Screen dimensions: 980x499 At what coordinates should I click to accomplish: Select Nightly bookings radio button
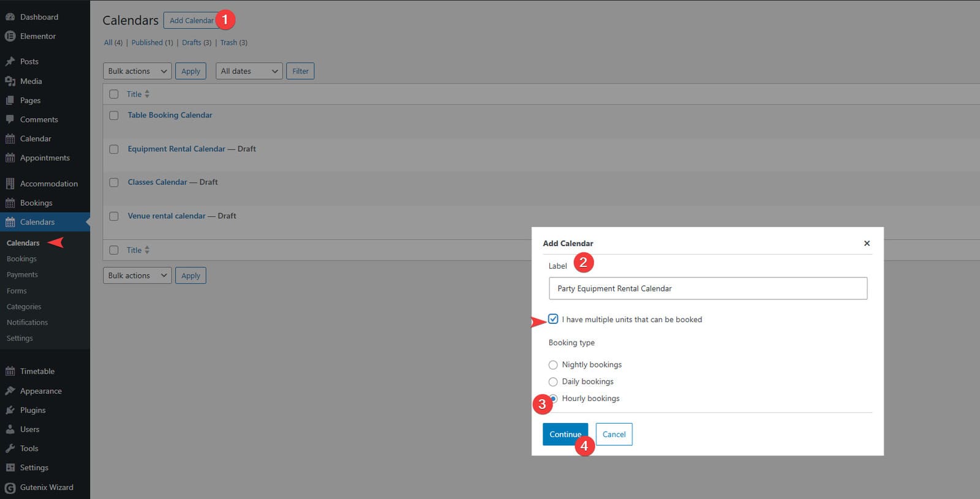click(x=553, y=365)
